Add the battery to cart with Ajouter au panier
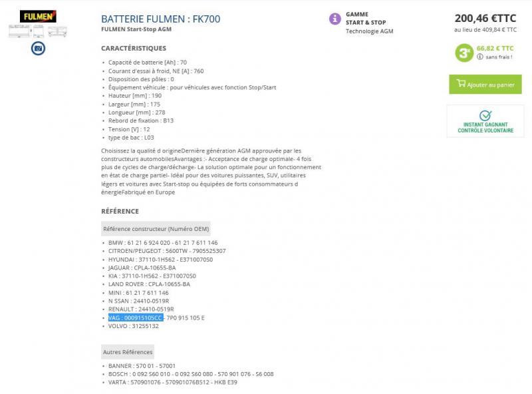Screen dimensions: 532x394 point(485,85)
